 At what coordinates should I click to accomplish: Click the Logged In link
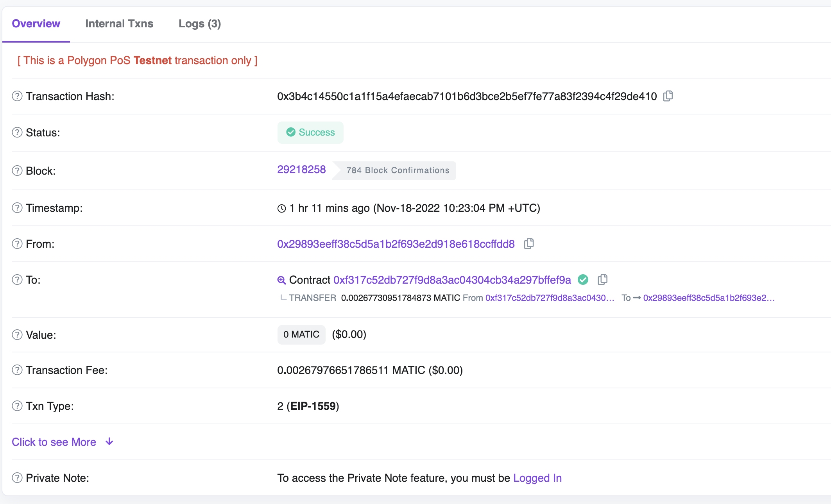(x=537, y=478)
